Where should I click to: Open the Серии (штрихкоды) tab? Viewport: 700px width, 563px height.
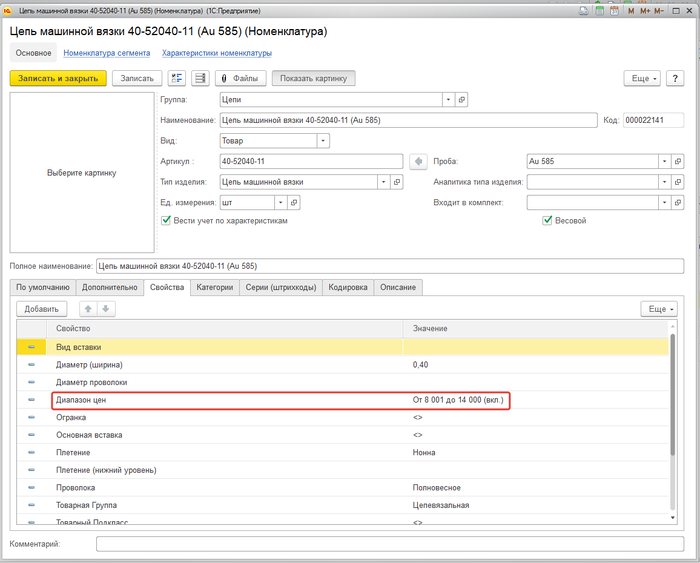tap(282, 287)
